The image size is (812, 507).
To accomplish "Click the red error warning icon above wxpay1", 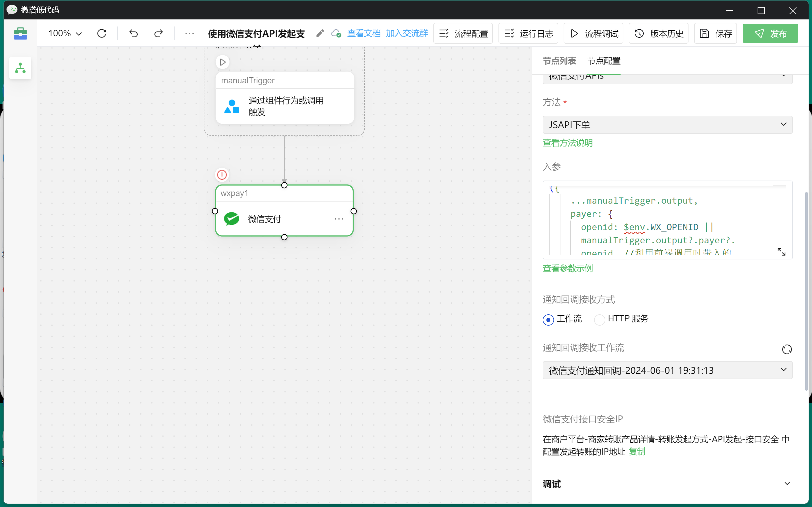I will (222, 175).
